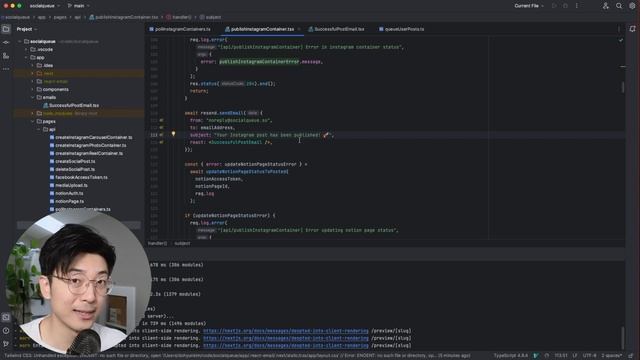Expand the node_modules folder
Viewport: 640px width, 360px height.
(x=33, y=113)
